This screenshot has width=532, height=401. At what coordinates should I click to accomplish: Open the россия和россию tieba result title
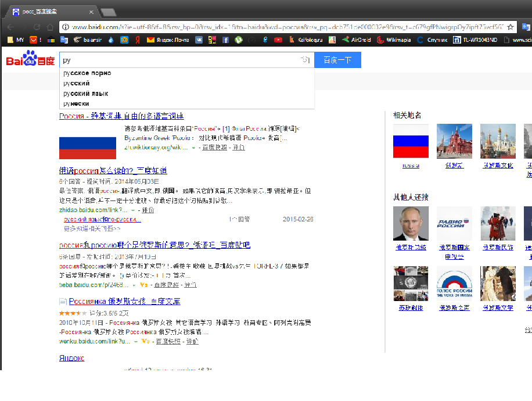click(154, 245)
